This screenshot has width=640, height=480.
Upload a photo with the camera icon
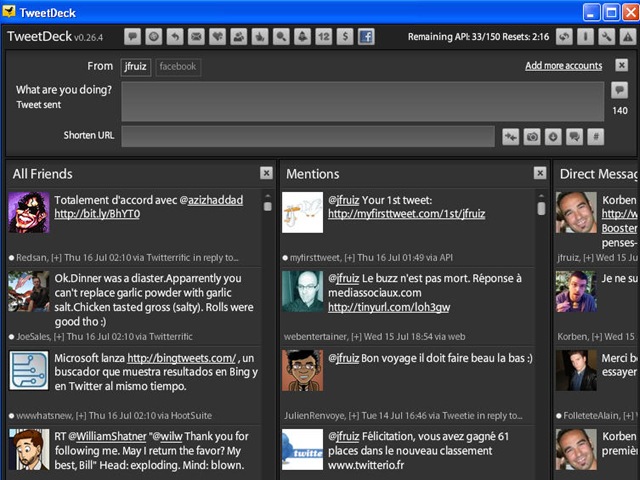pos(532,137)
